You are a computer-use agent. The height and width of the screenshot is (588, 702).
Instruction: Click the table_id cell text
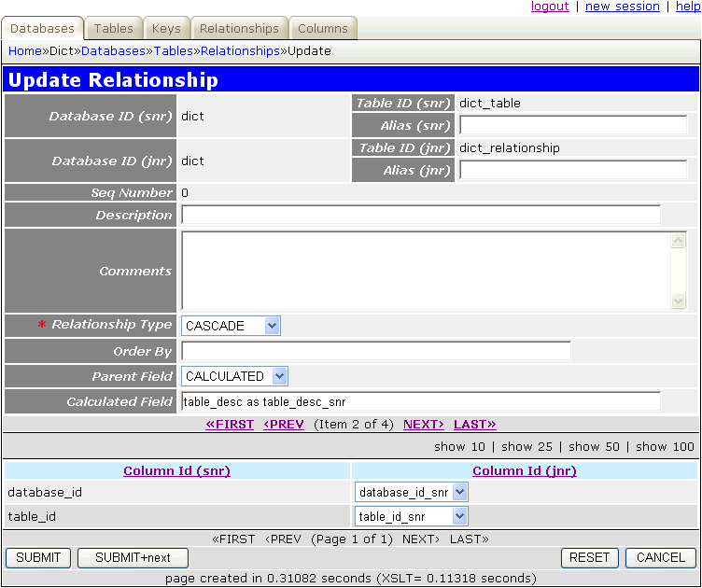tap(32, 516)
